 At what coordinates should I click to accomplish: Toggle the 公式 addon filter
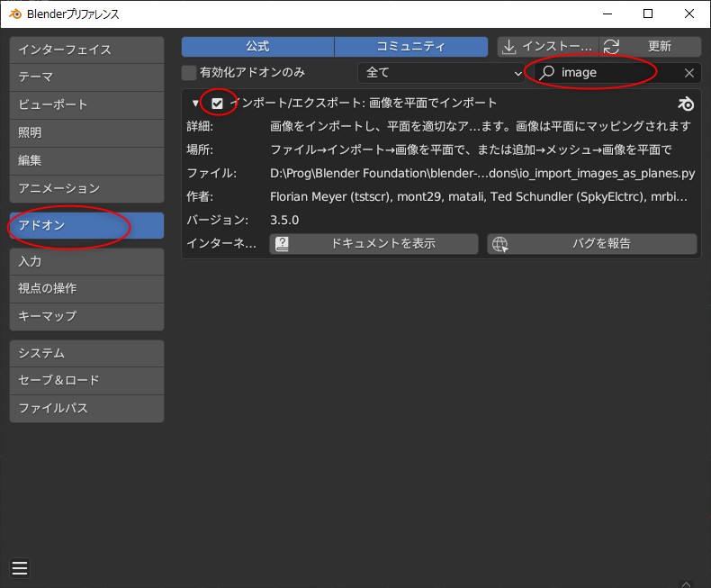tap(257, 47)
